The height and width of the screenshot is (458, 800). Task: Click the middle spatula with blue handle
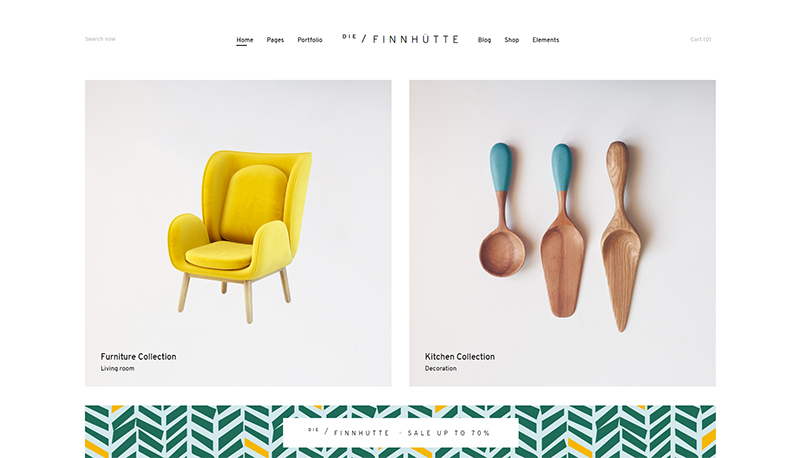[x=562, y=230]
